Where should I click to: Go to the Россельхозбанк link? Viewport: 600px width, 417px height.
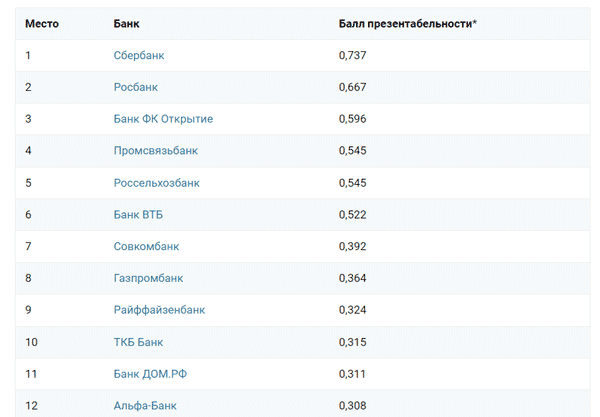[x=157, y=183]
